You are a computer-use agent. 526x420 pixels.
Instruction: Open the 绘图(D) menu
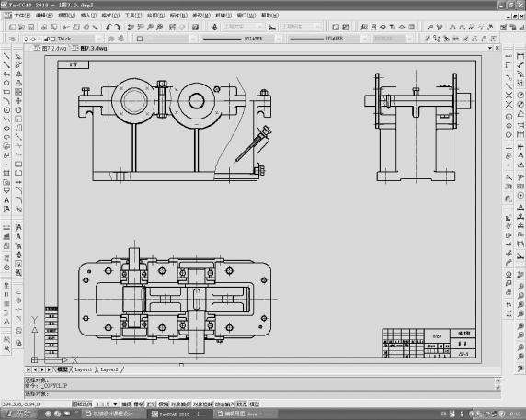tap(155, 16)
